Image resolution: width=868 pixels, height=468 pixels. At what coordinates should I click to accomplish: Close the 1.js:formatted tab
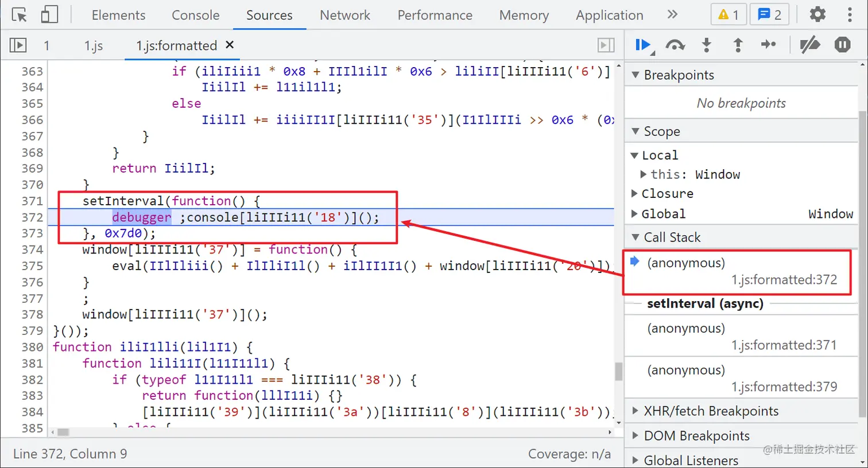pos(230,44)
